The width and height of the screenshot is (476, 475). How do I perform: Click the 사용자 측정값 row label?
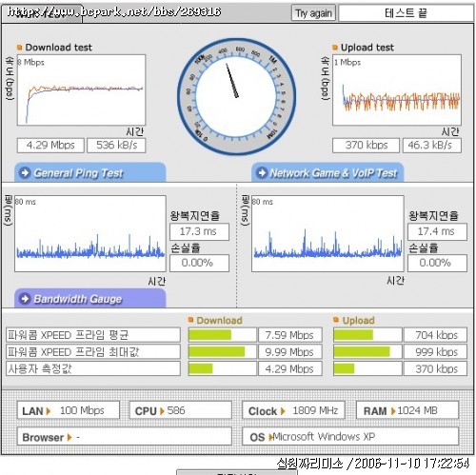pyautogui.click(x=93, y=368)
